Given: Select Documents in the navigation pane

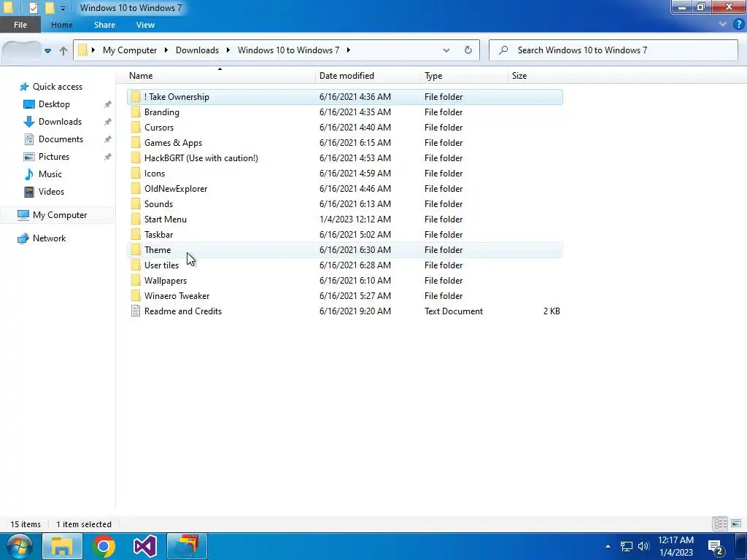Looking at the screenshot, I should [61, 139].
